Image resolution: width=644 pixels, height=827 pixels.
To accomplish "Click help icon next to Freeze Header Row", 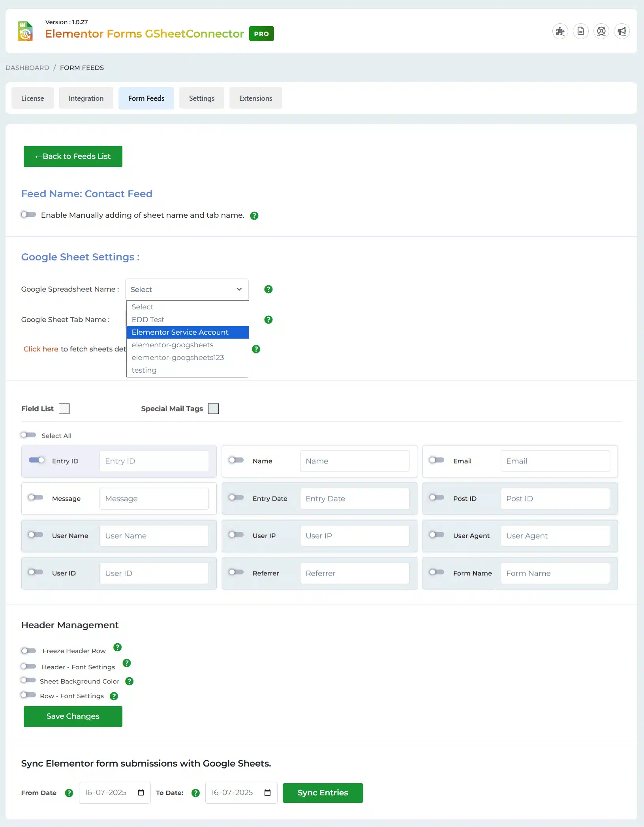I will pos(117,647).
